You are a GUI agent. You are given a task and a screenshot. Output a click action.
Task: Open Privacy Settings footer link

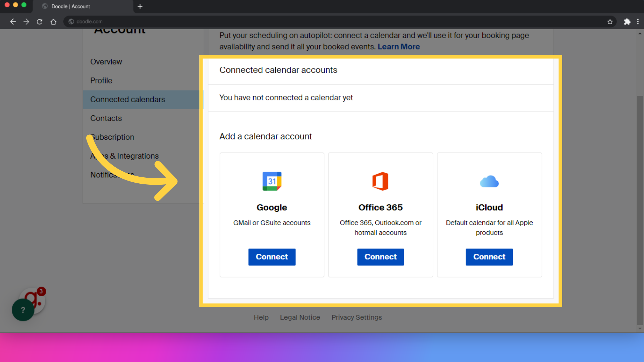pyautogui.click(x=357, y=317)
